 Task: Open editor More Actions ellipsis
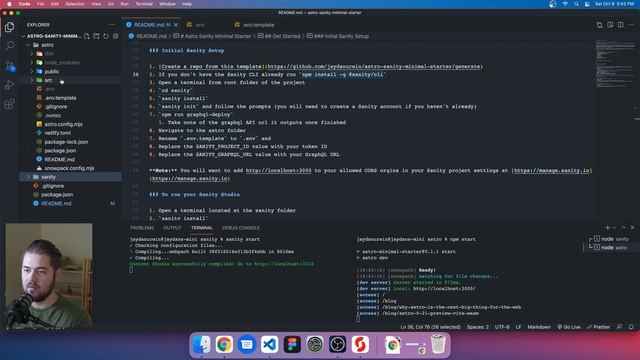click(631, 25)
